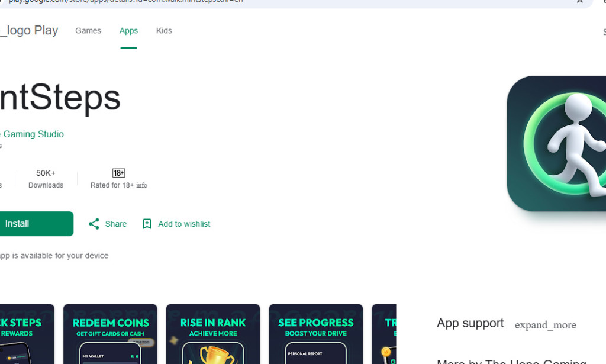Select the currently active Apps tab
The width and height of the screenshot is (606, 364).
[128, 30]
